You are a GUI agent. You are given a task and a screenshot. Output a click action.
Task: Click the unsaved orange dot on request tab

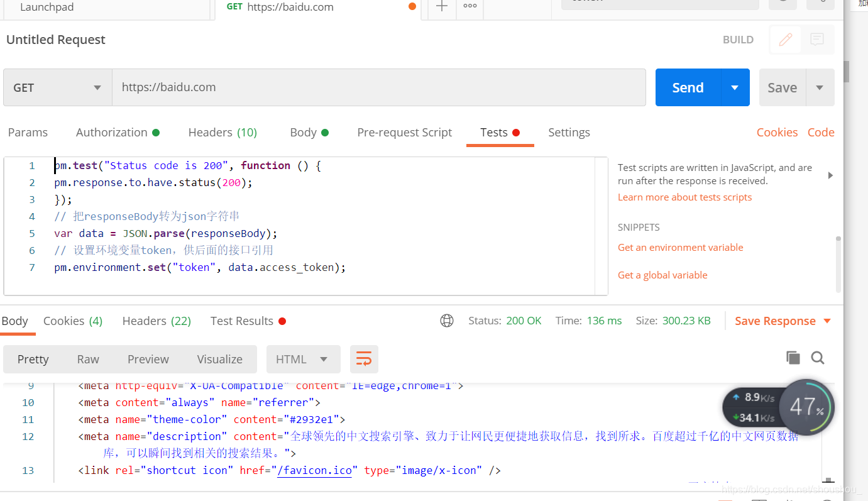coord(412,7)
